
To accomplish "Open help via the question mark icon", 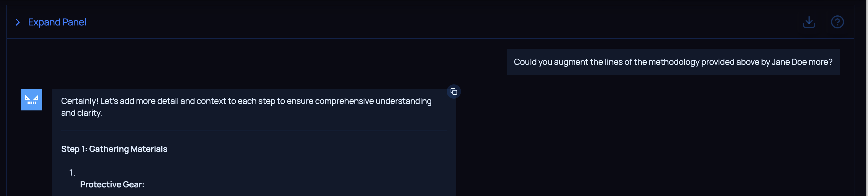I will (x=837, y=22).
